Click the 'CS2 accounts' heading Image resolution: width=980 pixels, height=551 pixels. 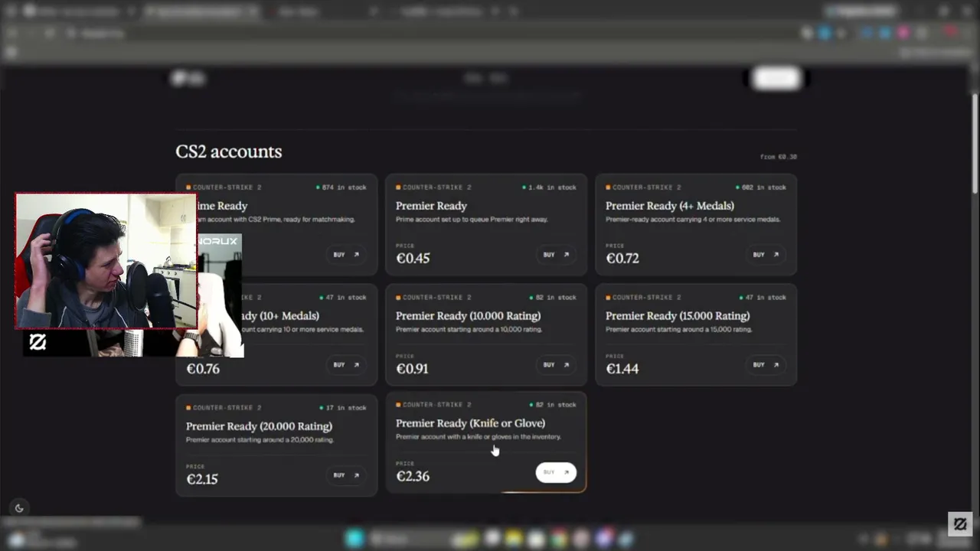click(x=229, y=152)
